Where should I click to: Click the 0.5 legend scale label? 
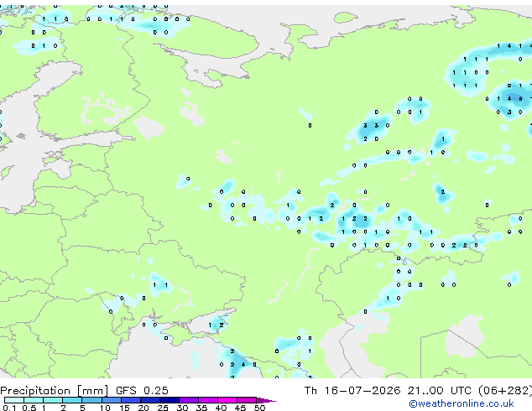click(x=29, y=408)
